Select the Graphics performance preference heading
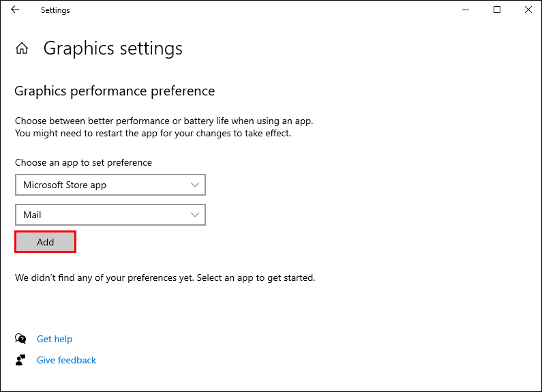542x392 pixels. pyautogui.click(x=115, y=91)
